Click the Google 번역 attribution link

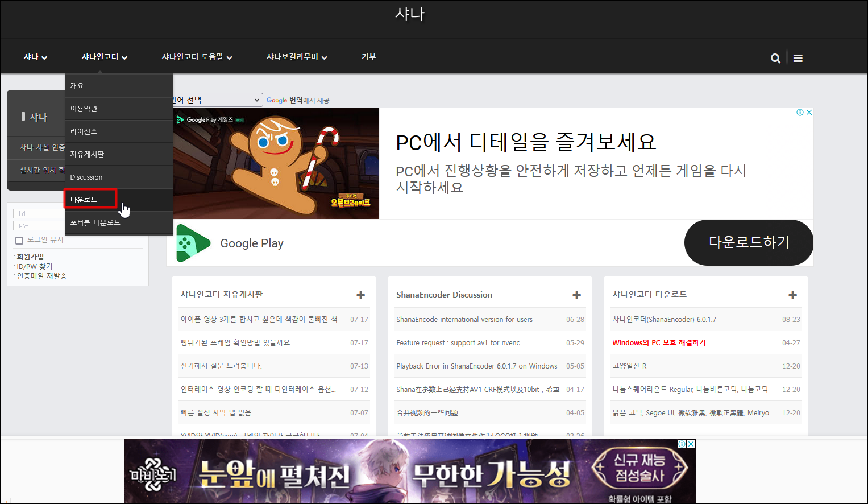[298, 100]
